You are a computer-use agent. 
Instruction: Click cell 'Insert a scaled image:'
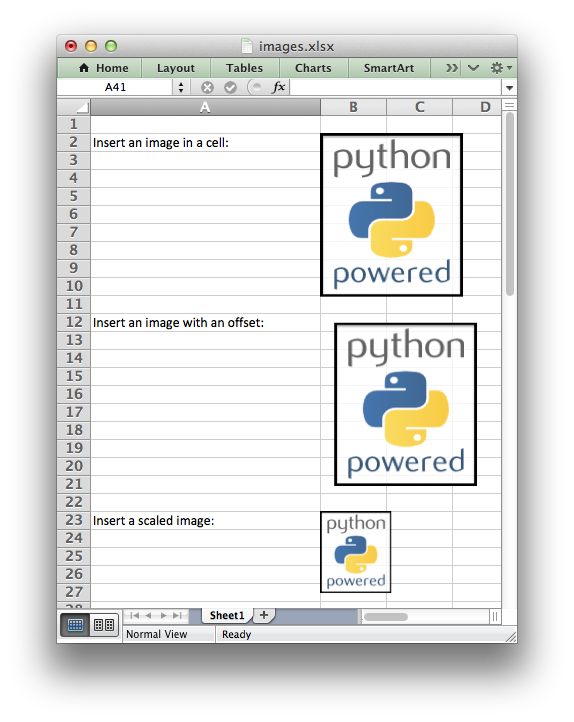tap(205, 520)
